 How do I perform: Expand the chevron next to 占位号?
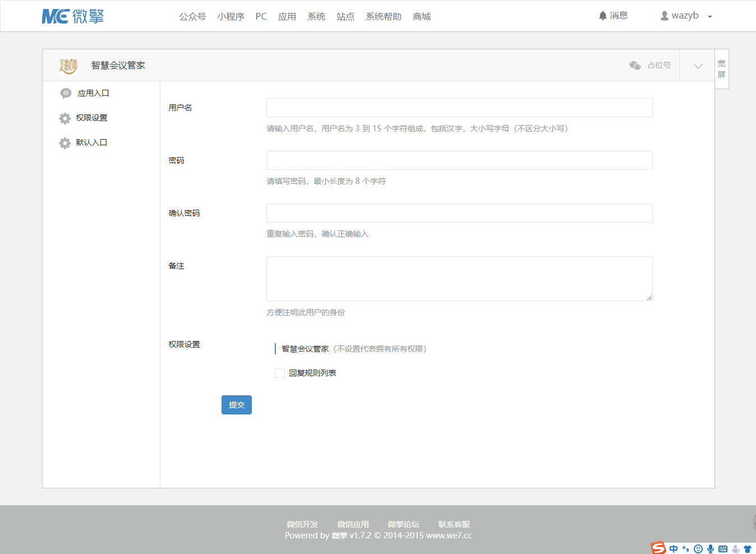coord(698,66)
